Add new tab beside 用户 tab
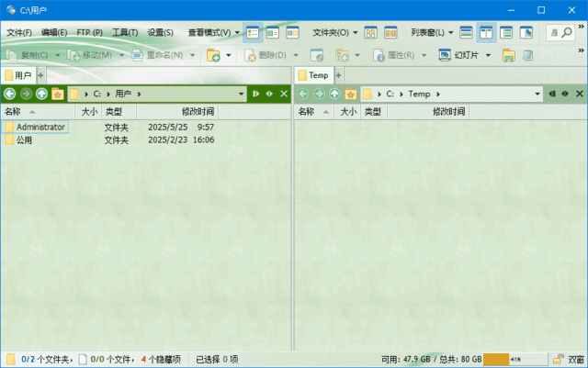This screenshot has width=588, height=368. [x=40, y=75]
